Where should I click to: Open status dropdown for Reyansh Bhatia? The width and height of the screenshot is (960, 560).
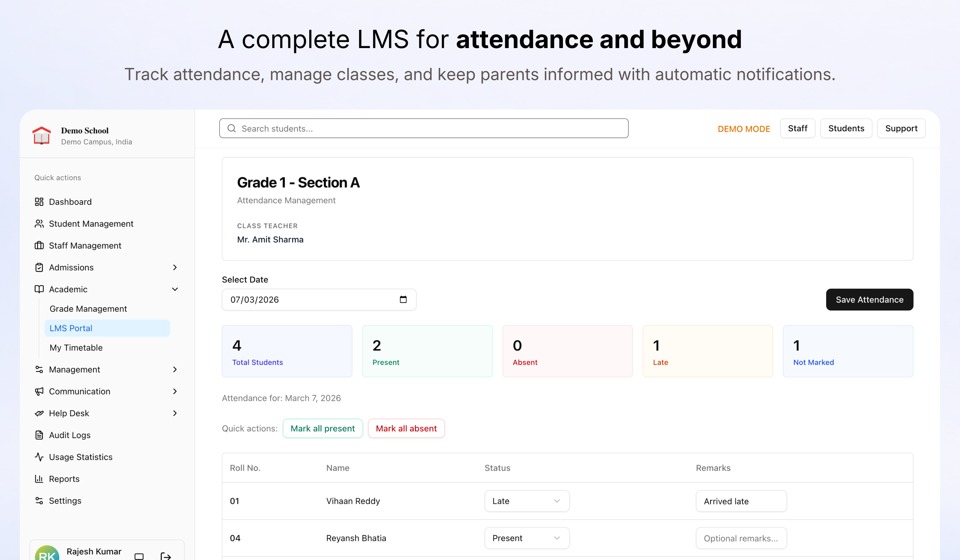(x=526, y=538)
